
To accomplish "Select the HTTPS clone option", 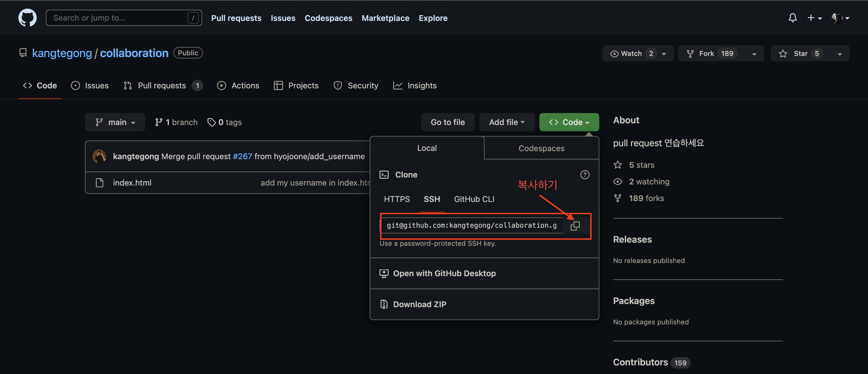I will coord(397,199).
